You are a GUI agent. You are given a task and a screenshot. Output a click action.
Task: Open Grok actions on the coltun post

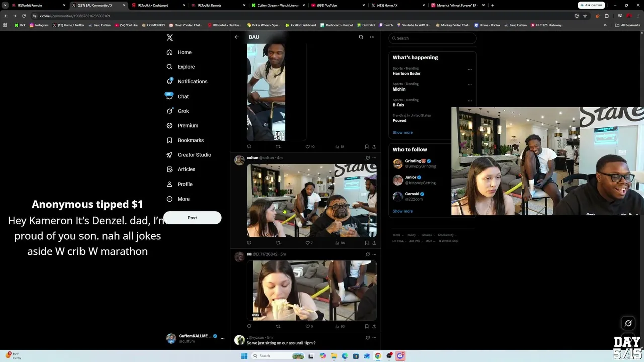coord(367,158)
